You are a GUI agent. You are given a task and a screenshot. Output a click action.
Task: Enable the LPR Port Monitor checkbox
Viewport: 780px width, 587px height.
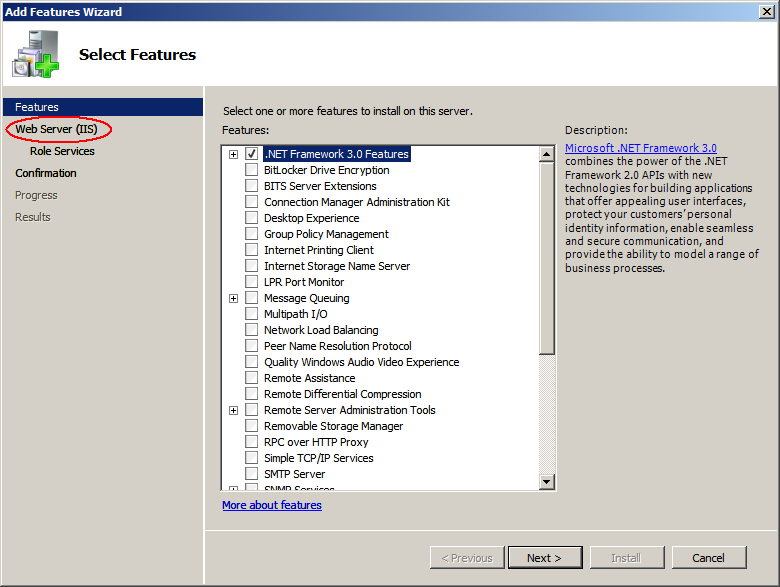(252, 282)
